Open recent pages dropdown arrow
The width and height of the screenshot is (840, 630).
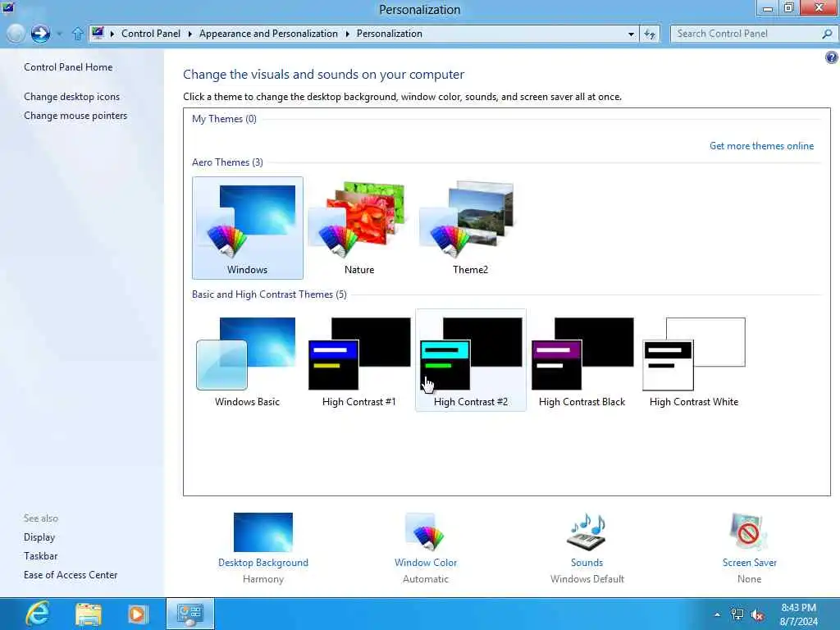pyautogui.click(x=59, y=34)
